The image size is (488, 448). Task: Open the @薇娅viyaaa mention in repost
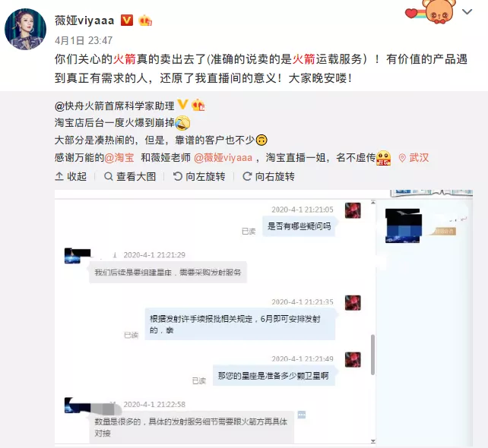(223, 158)
